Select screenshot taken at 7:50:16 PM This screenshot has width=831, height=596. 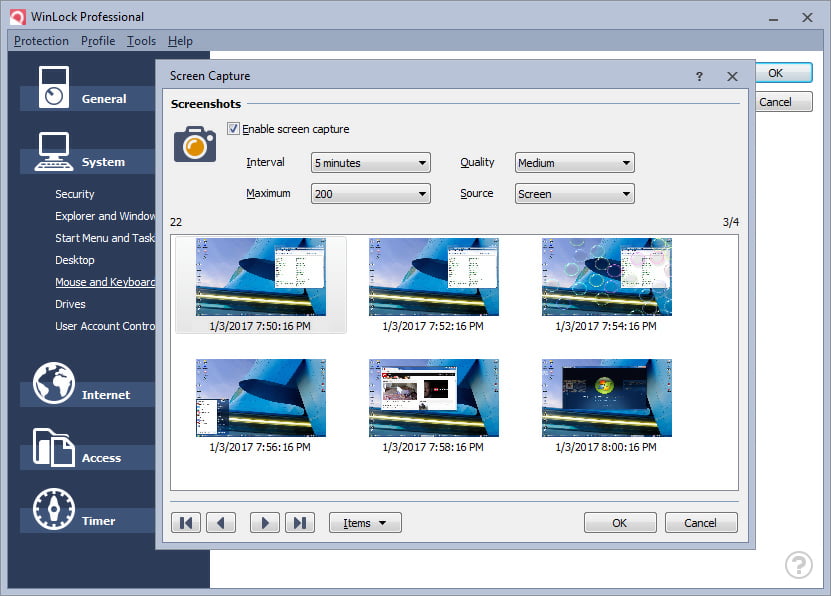click(x=261, y=277)
